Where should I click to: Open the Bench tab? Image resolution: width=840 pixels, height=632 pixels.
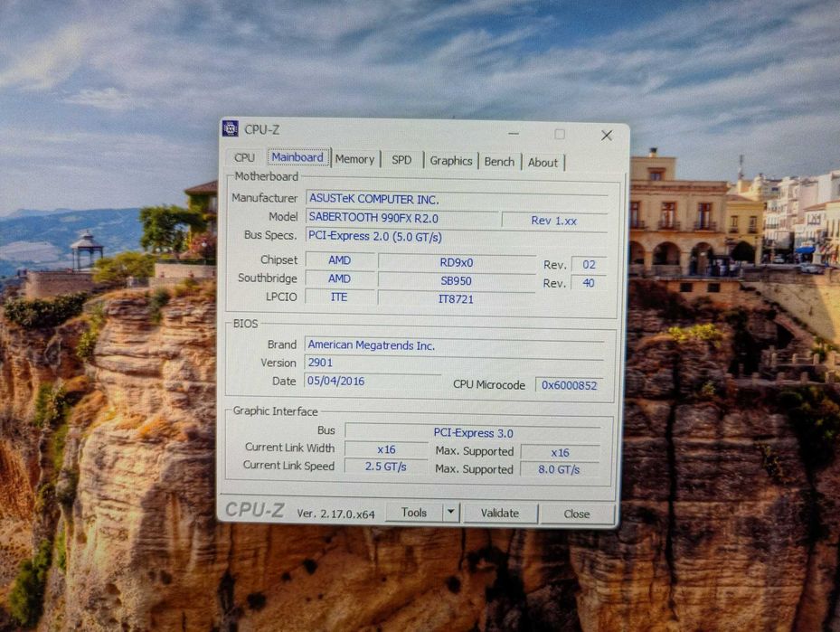click(x=499, y=162)
